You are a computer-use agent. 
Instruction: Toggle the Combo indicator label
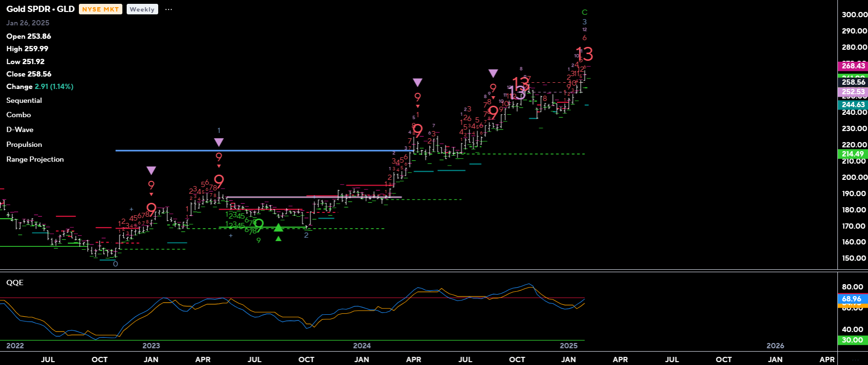point(19,115)
